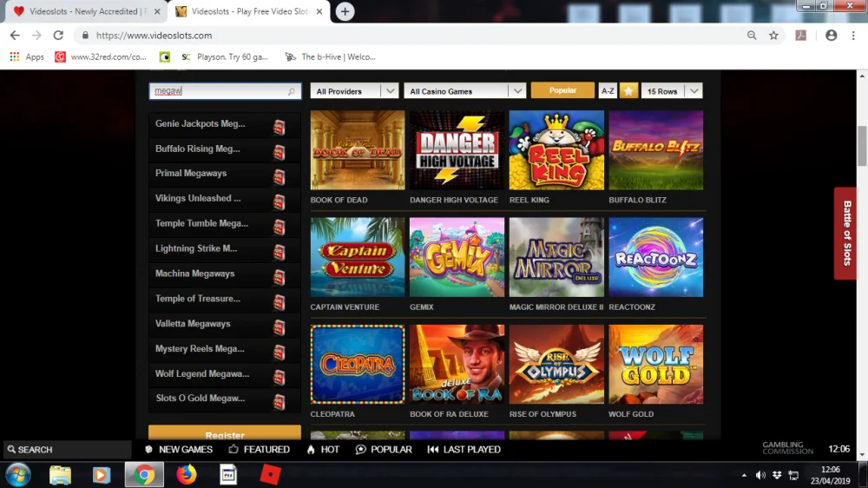
Task: Click the orange Register button
Action: [x=225, y=432]
